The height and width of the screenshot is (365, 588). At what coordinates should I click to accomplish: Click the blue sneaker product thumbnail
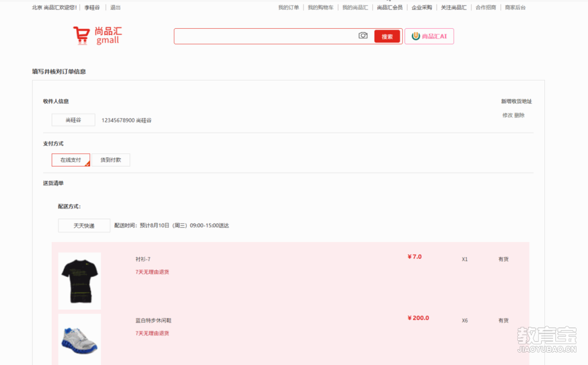(x=79, y=339)
